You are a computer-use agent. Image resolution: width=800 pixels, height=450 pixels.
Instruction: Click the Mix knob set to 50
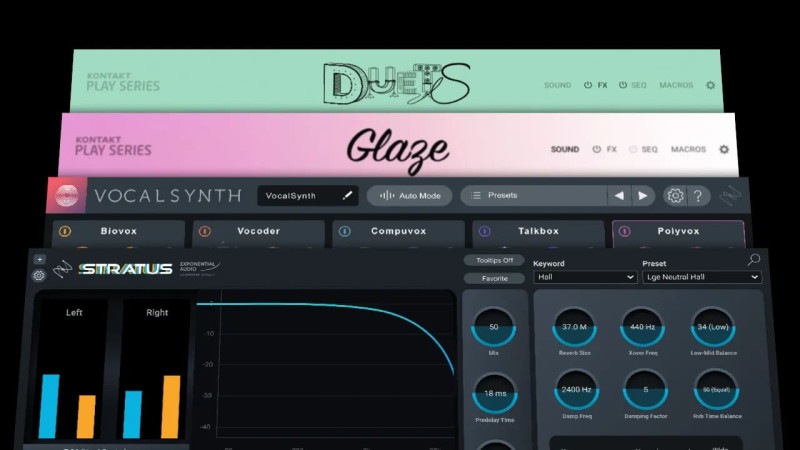493,327
